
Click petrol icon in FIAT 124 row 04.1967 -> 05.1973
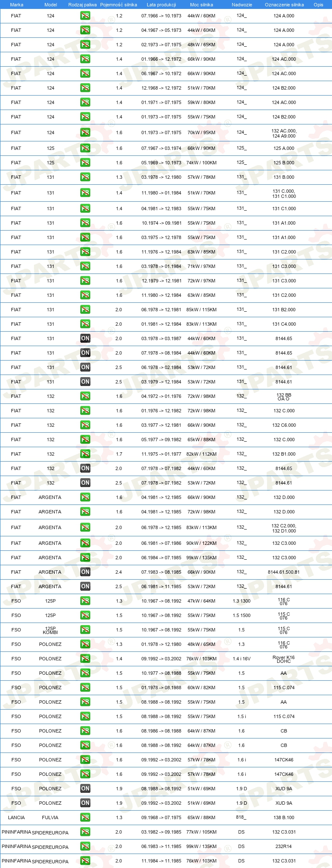85,30
